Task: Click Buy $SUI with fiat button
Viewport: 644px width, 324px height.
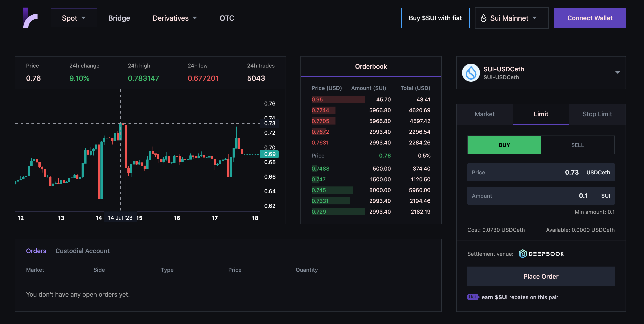Action: [435, 18]
